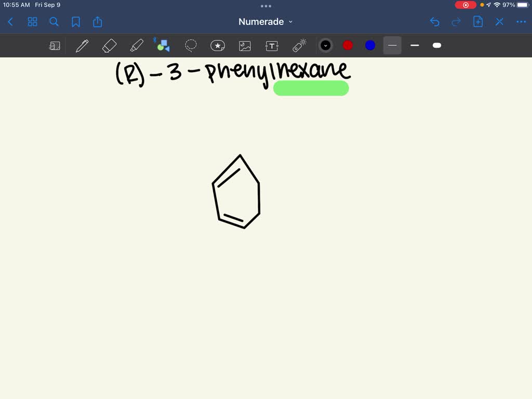Viewport: 532px width, 399px height.
Task: Open search within the note
Action: coord(54,22)
